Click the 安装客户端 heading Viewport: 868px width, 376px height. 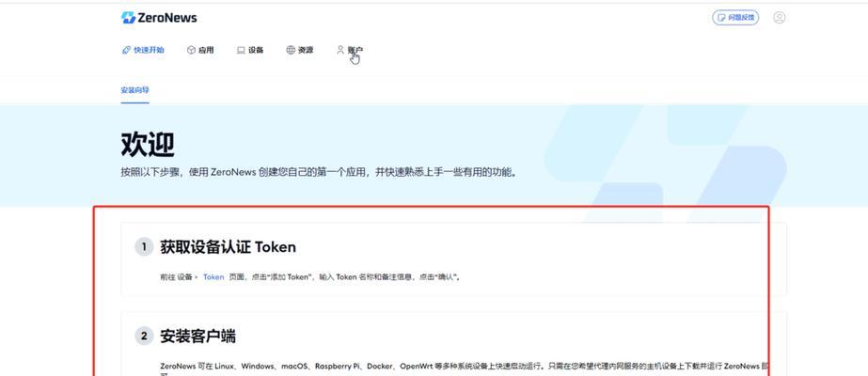pos(197,336)
